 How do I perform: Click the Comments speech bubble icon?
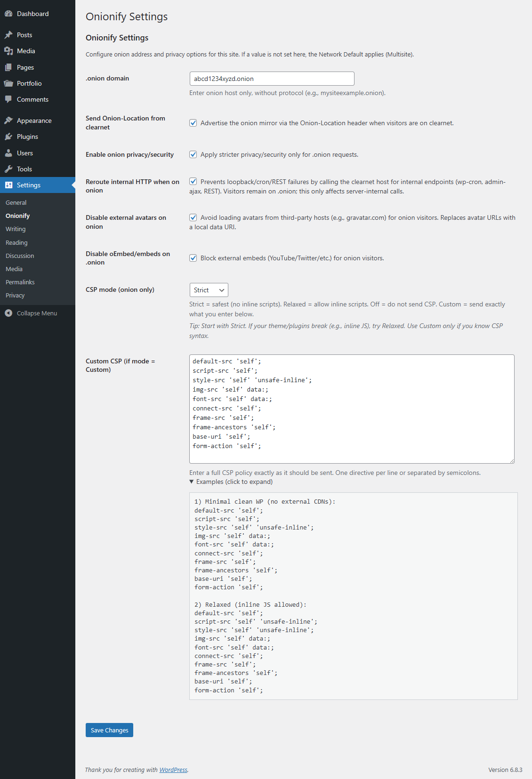tap(8, 99)
